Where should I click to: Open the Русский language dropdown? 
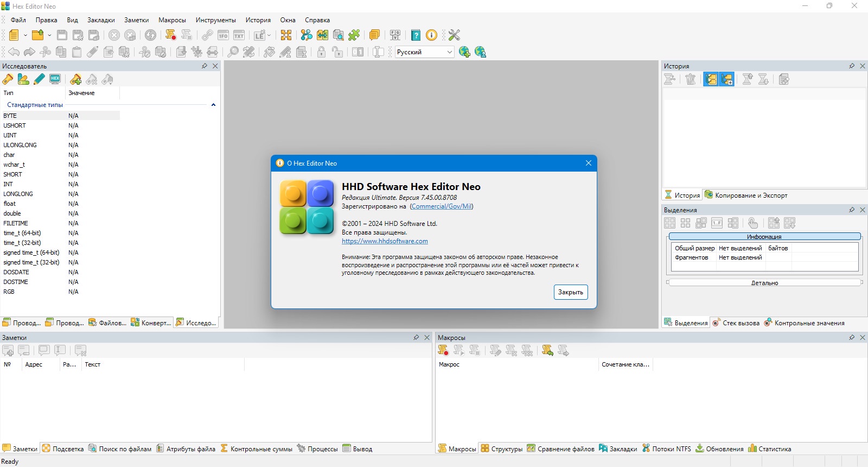pyautogui.click(x=424, y=52)
